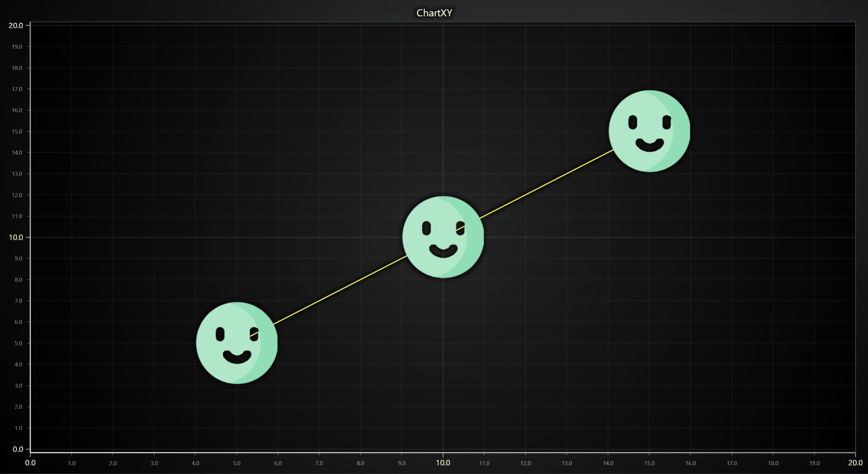Click the yellow line between the lower two smileys
This screenshot has height=474, width=868.
[x=339, y=290]
